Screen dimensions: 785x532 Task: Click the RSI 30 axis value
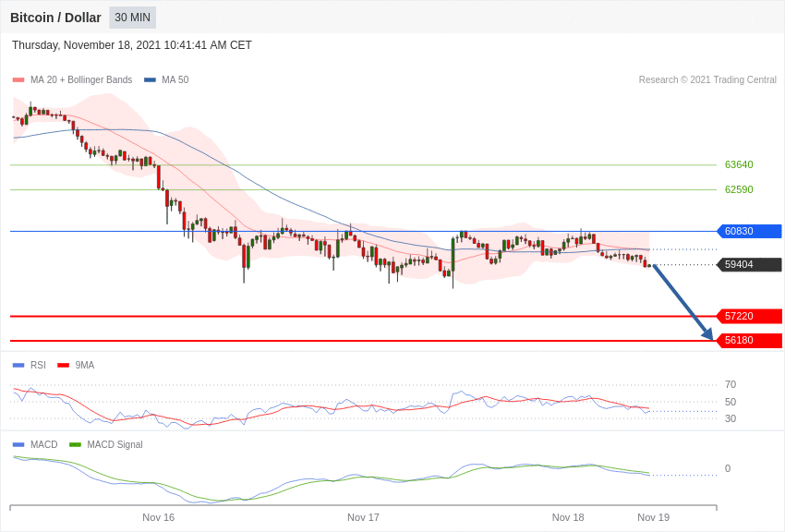coord(731,418)
